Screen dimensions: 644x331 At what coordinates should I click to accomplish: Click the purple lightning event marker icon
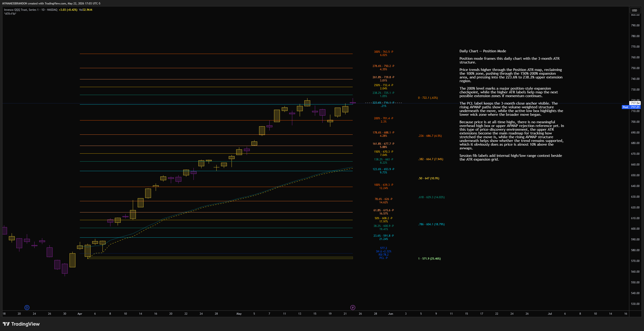click(x=353, y=307)
